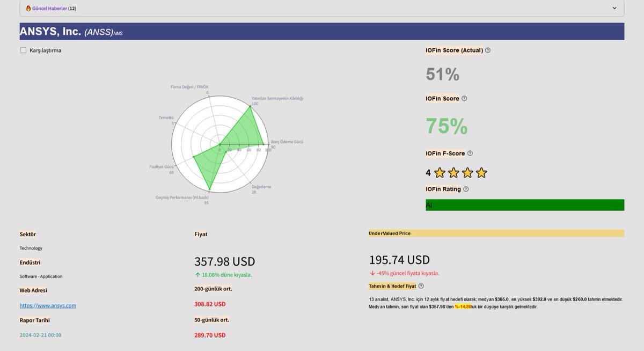Click the Geçmiş Performansı radar label

(182, 198)
